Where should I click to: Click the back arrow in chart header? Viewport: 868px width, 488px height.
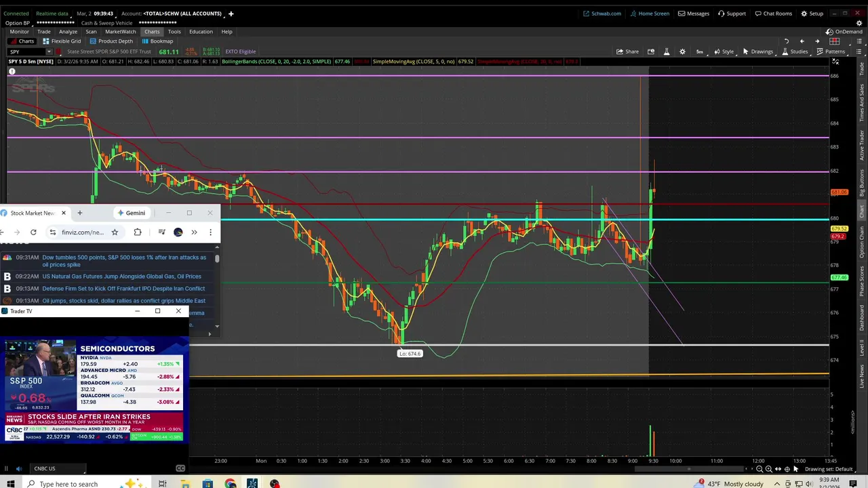click(802, 41)
